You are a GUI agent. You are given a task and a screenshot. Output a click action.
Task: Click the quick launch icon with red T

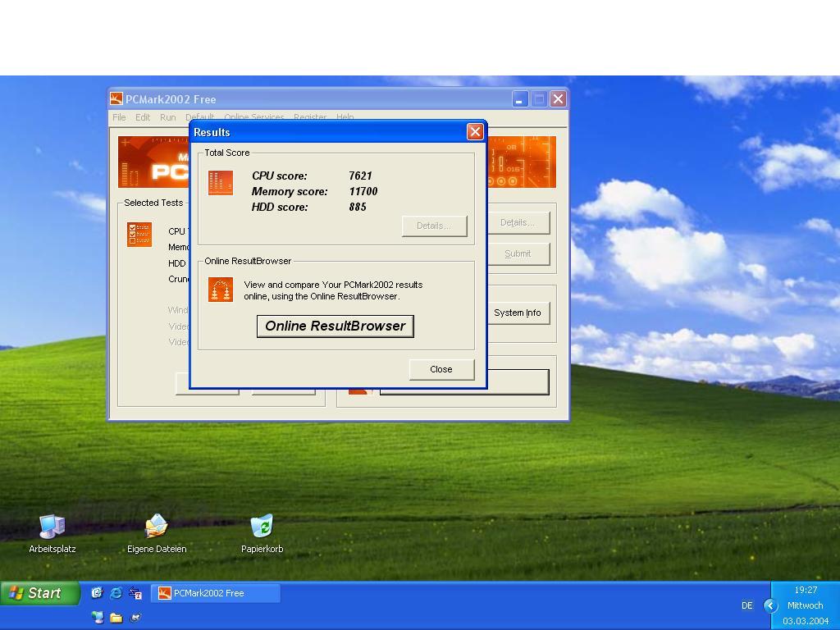click(135, 593)
